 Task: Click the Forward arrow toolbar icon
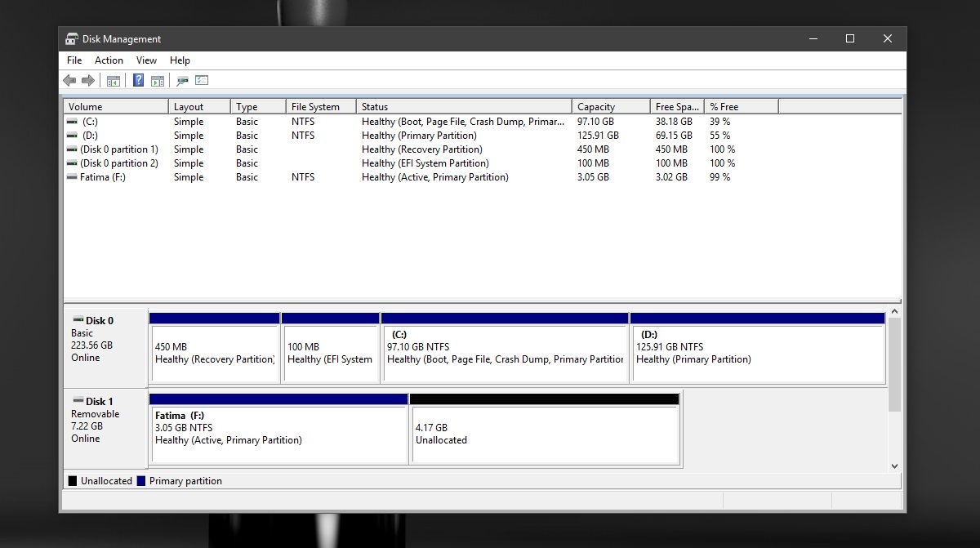click(x=87, y=80)
